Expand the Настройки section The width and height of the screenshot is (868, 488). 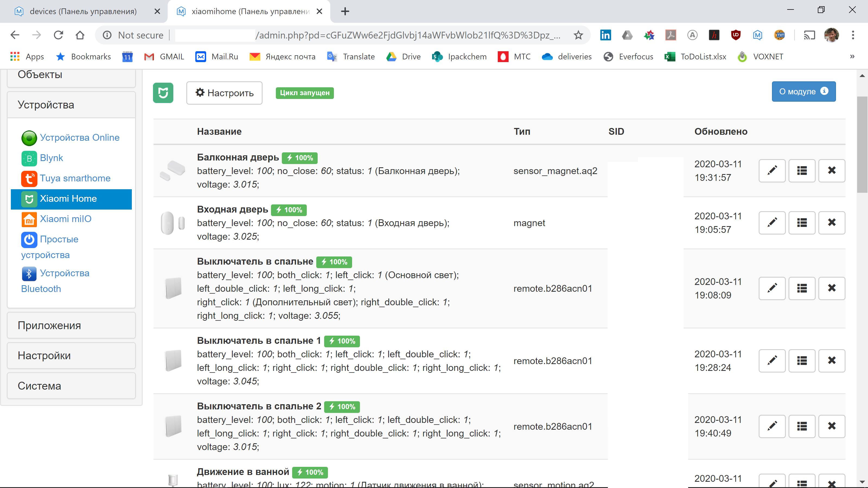(x=44, y=355)
